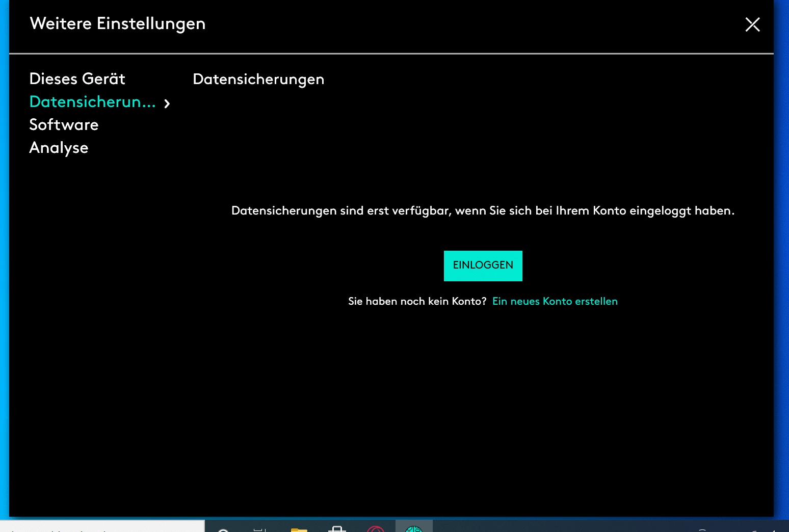Screen dimensions: 789x532
Task: Click the active teal app taskbar icon
Action: [x=414, y=529]
